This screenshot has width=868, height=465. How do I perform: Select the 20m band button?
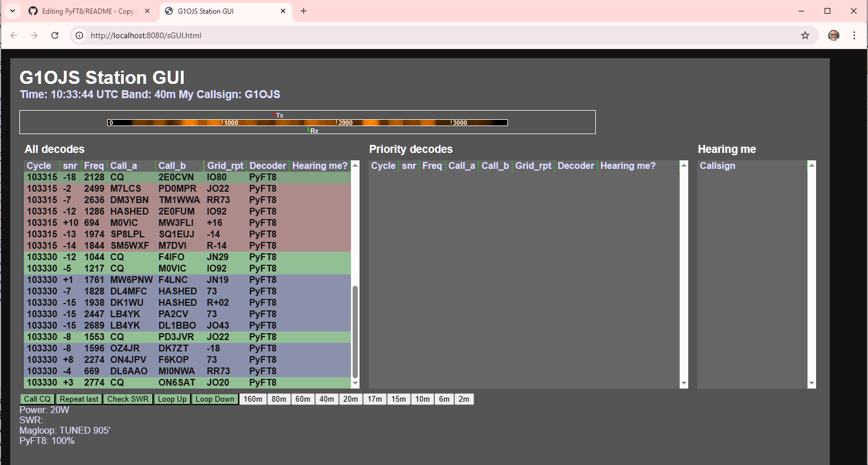[x=350, y=399]
